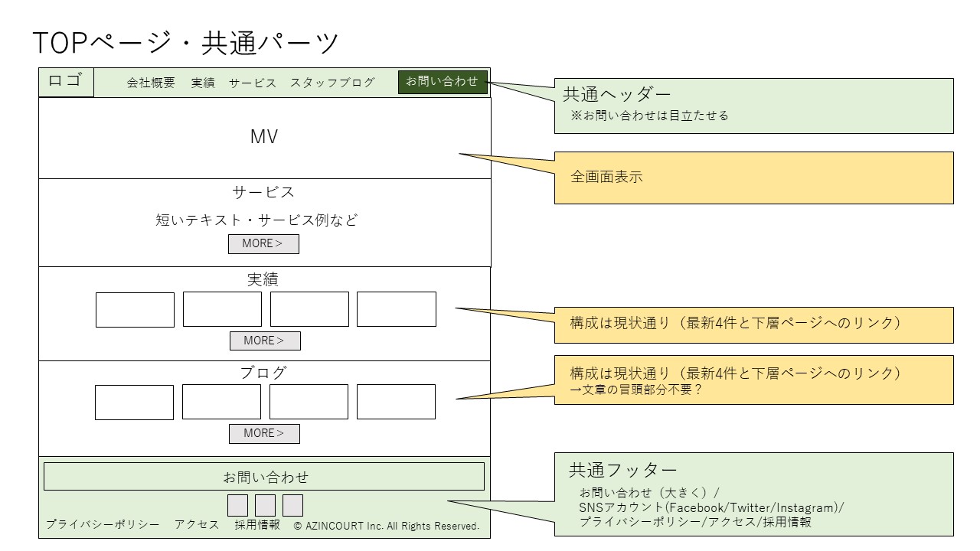The image size is (980, 551).
Task: Open the アクセス footer link
Action: point(197,525)
